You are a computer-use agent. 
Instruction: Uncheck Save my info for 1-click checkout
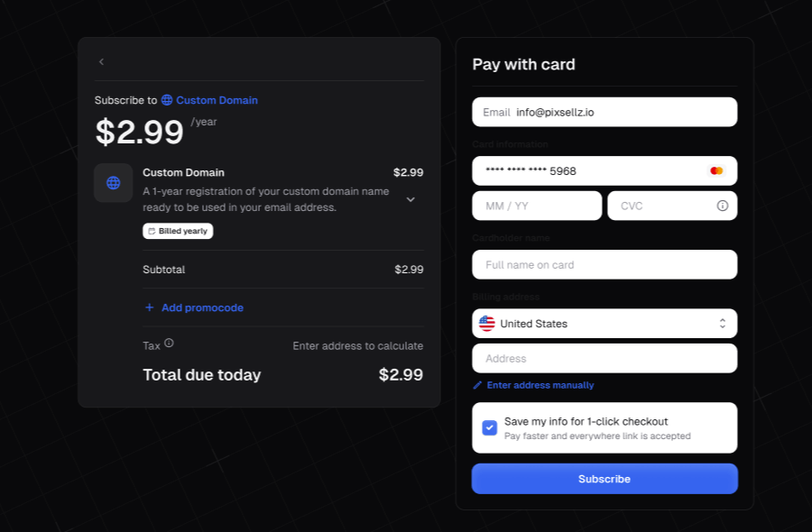click(489, 428)
